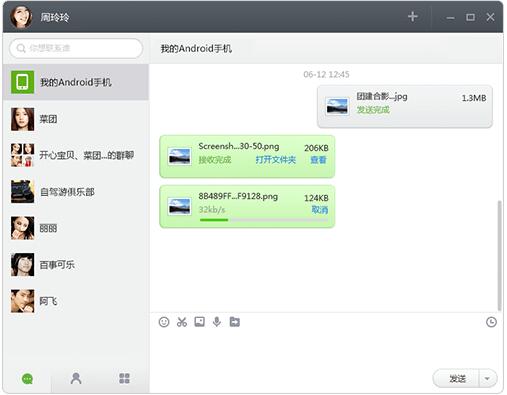507x395 pixels.
Task: Click the send image icon
Action: click(199, 322)
